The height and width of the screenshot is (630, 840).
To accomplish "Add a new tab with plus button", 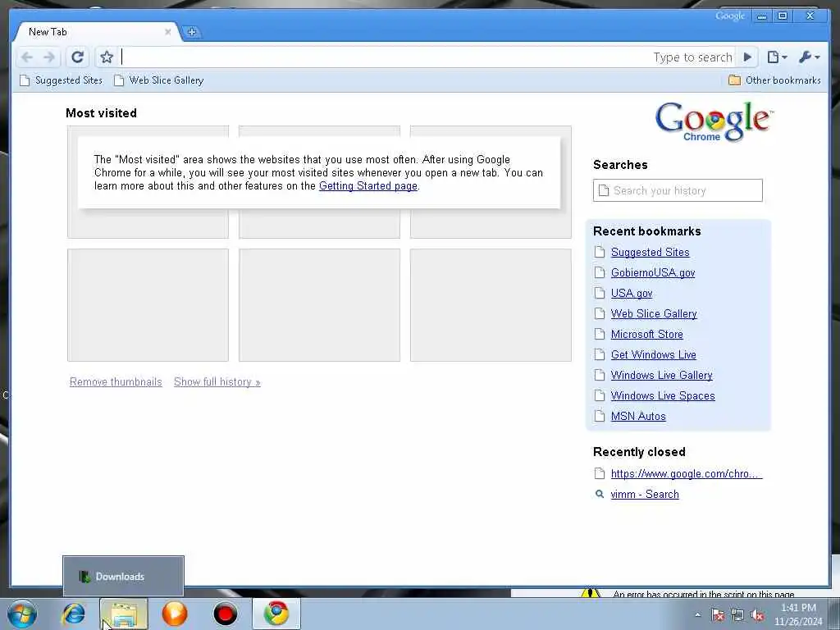I will click(192, 32).
